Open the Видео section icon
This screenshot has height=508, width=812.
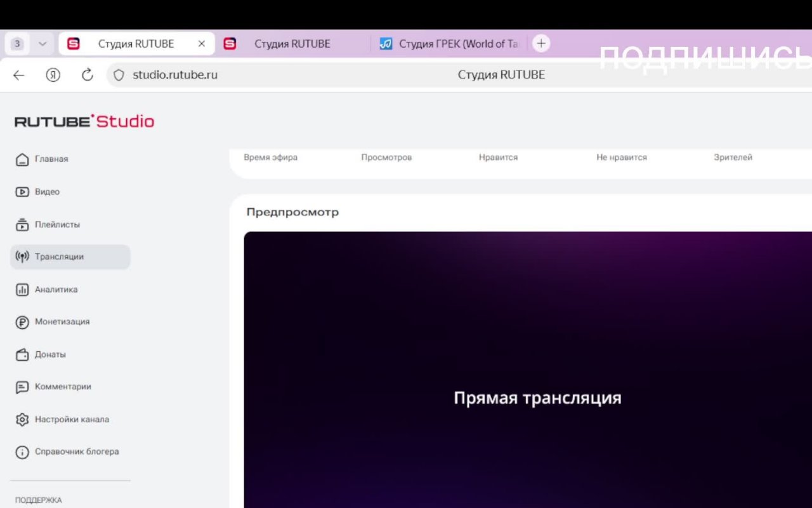click(x=22, y=192)
